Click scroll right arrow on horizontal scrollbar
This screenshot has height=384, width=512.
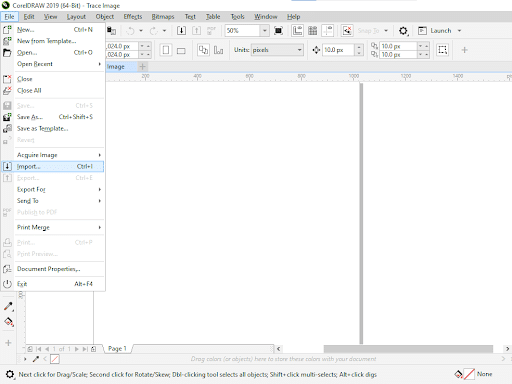[507, 349]
